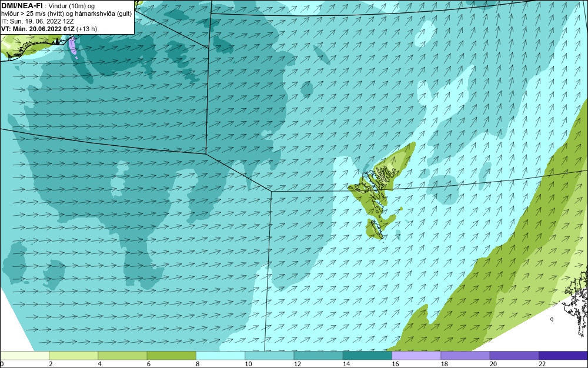Click the darkest purple legend swatch above 22
Viewport: 588px width, 368px height.
[x=563, y=356]
